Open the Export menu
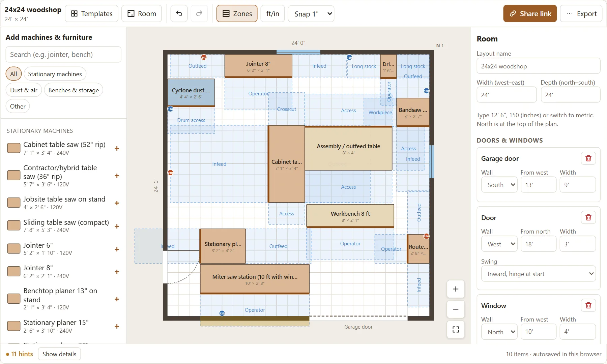 point(581,13)
